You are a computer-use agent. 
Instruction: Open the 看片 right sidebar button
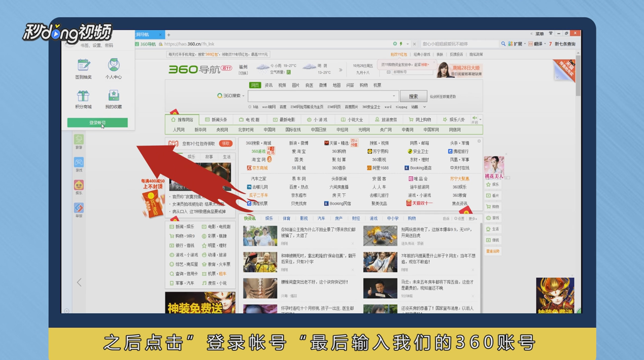pyautogui.click(x=492, y=196)
